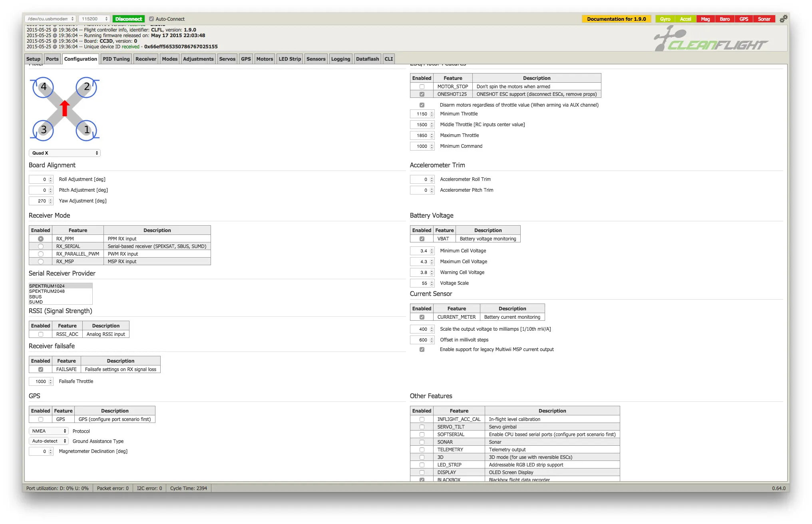The height and width of the screenshot is (524, 812).
Task: Click motor 4 in the quad diagram
Action: [x=44, y=87]
